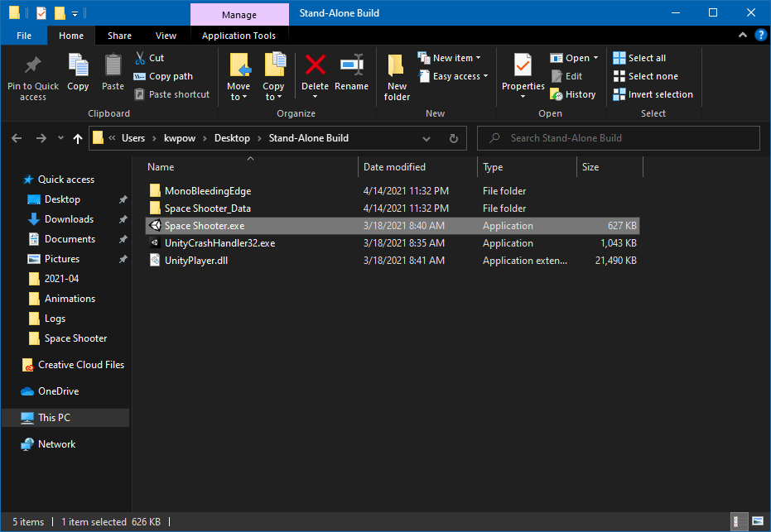Switch to the Share ribbon tab
Viewport: 771px width, 532px height.
[119, 36]
